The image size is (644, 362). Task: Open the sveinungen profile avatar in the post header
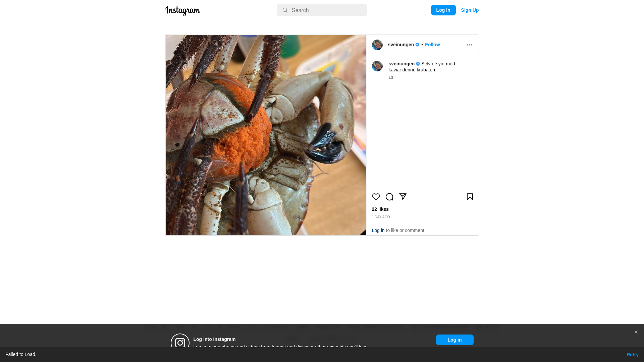377,45
